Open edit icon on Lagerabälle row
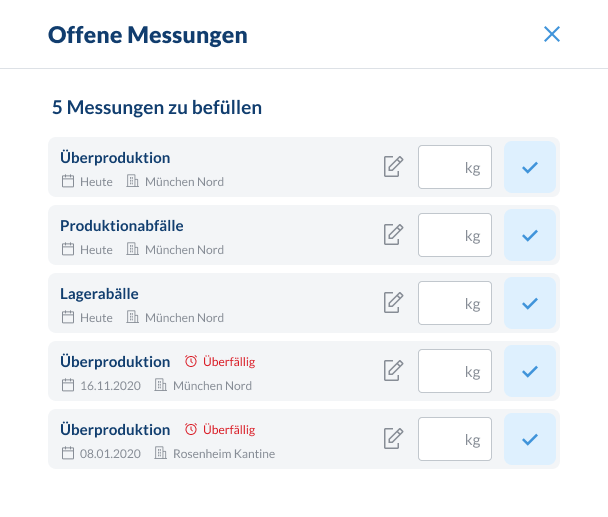 click(393, 302)
